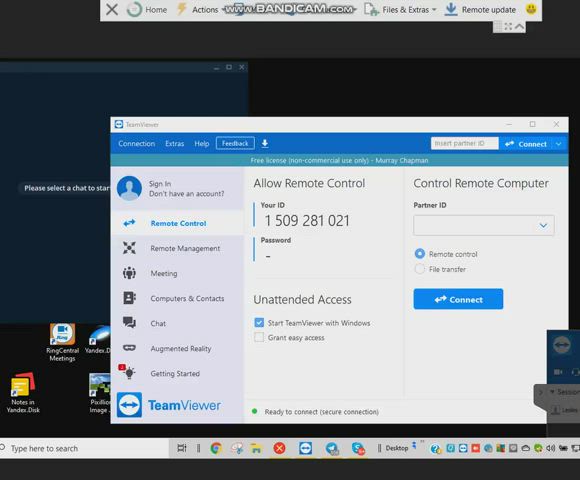Image resolution: width=580 pixels, height=480 pixels.
Task: Open File Explorer from the taskbar
Action: pos(256,448)
